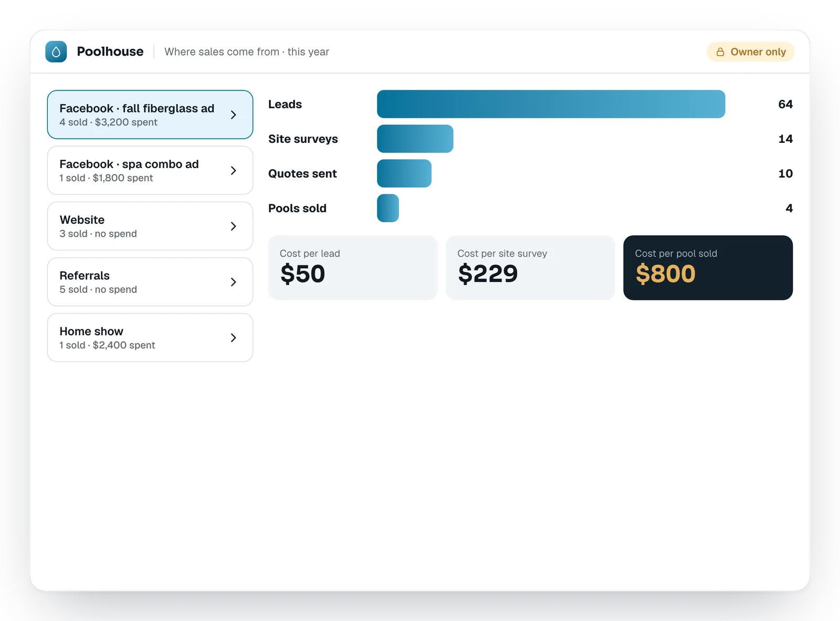Click '5 sold · no spend' text
The image size is (840, 621).
98,289
